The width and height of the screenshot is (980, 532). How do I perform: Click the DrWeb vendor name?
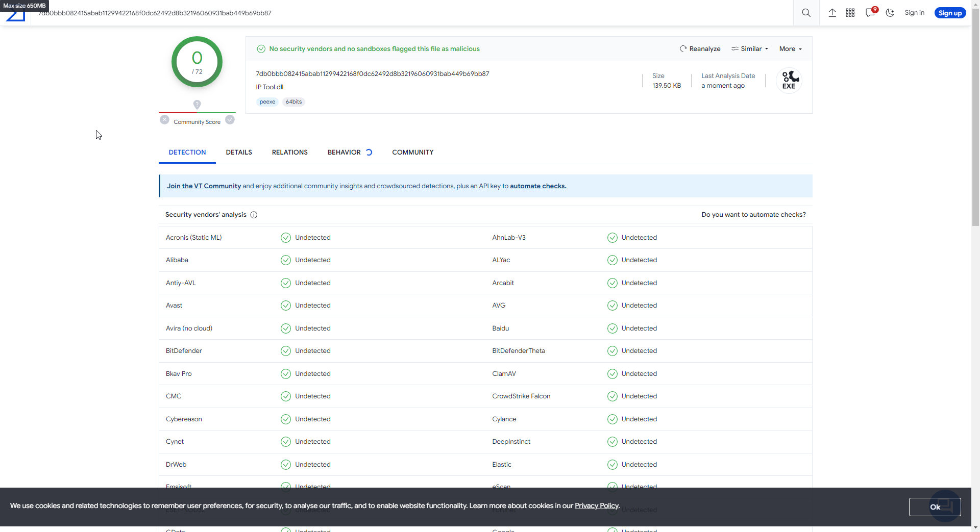pos(176,465)
